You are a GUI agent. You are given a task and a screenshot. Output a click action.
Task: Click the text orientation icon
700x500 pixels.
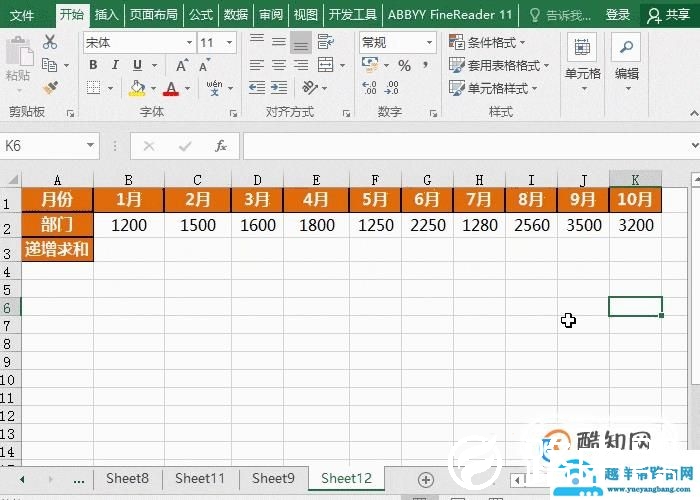[x=310, y=88]
